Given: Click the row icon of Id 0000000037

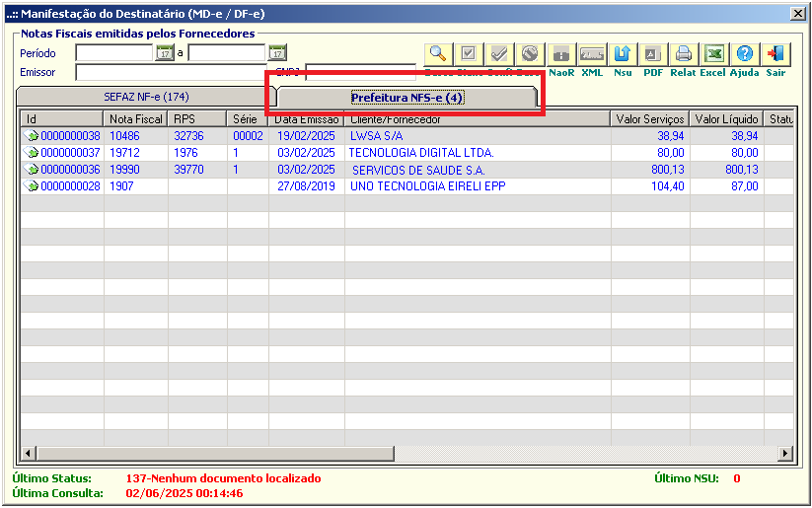Looking at the screenshot, I should pos(31,152).
